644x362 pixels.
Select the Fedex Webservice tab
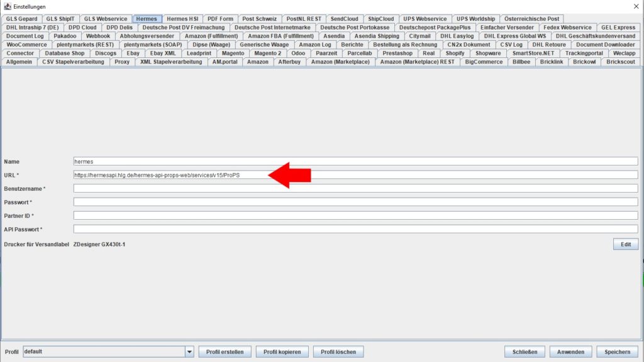coord(568,28)
